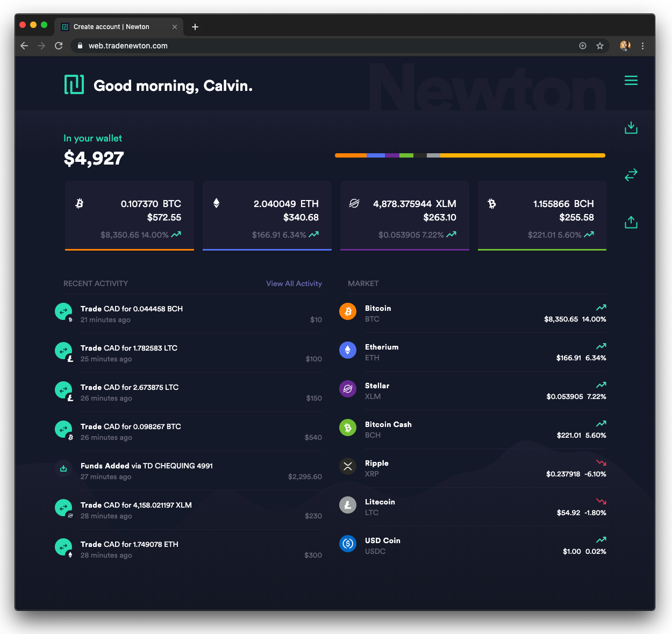The height and width of the screenshot is (634, 672).
Task: Click the Stellar purple market icon
Action: 348,389
